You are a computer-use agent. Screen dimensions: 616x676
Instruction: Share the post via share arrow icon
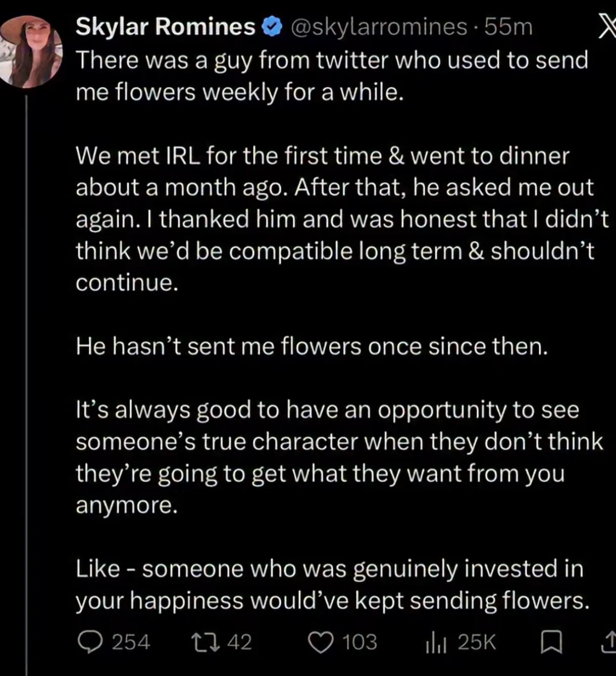click(x=609, y=643)
